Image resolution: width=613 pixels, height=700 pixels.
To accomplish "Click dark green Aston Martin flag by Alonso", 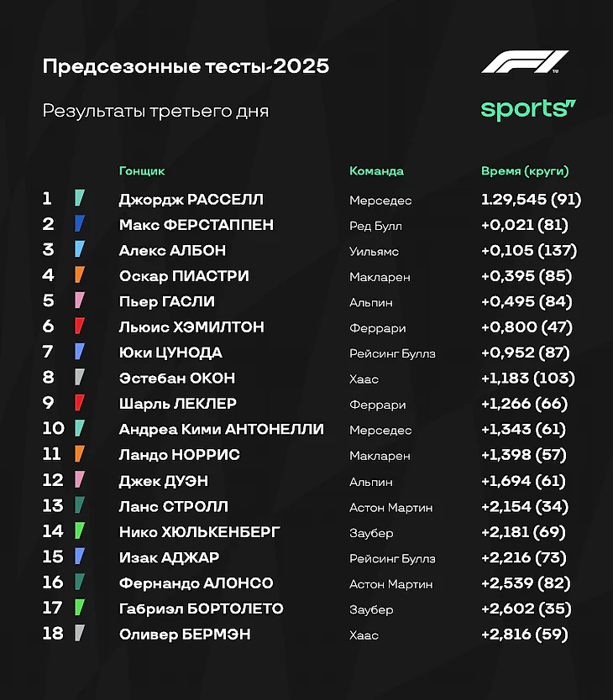I will click(x=80, y=582).
